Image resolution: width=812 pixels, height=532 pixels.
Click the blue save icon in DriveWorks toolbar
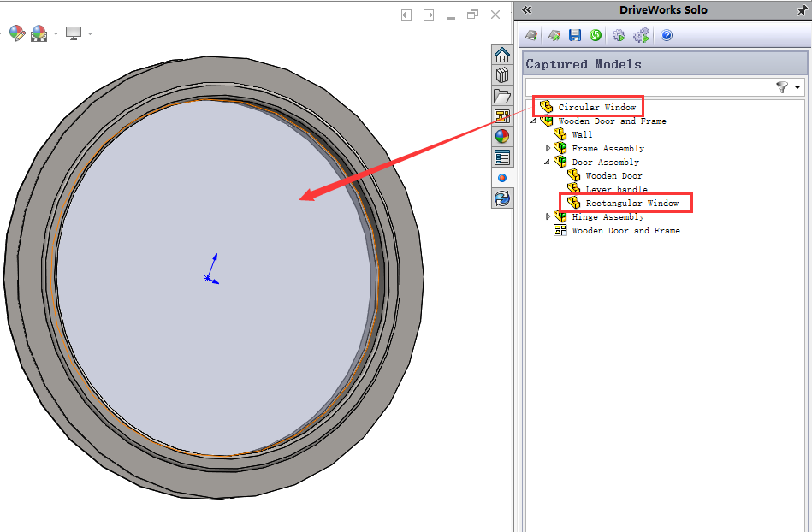[x=574, y=35]
